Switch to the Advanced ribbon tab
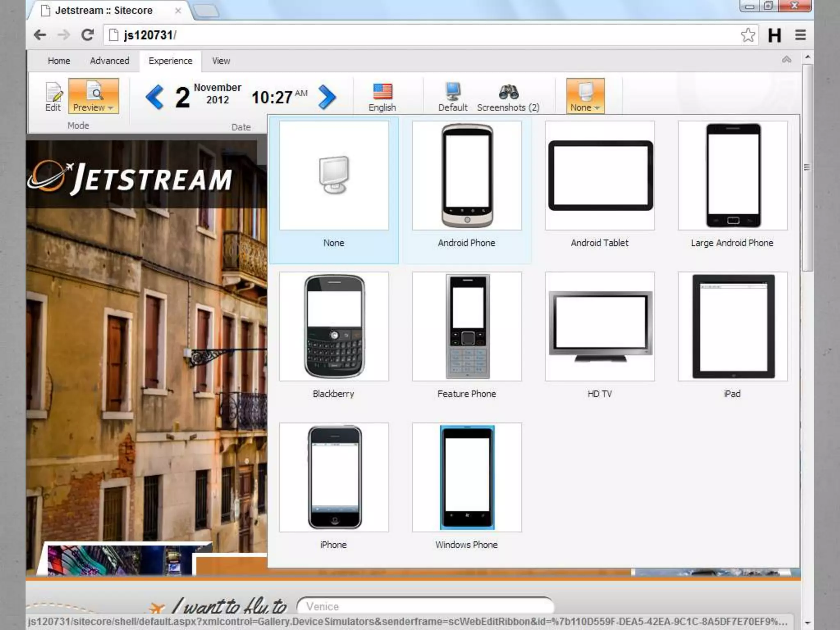The image size is (840, 630). coord(110,61)
